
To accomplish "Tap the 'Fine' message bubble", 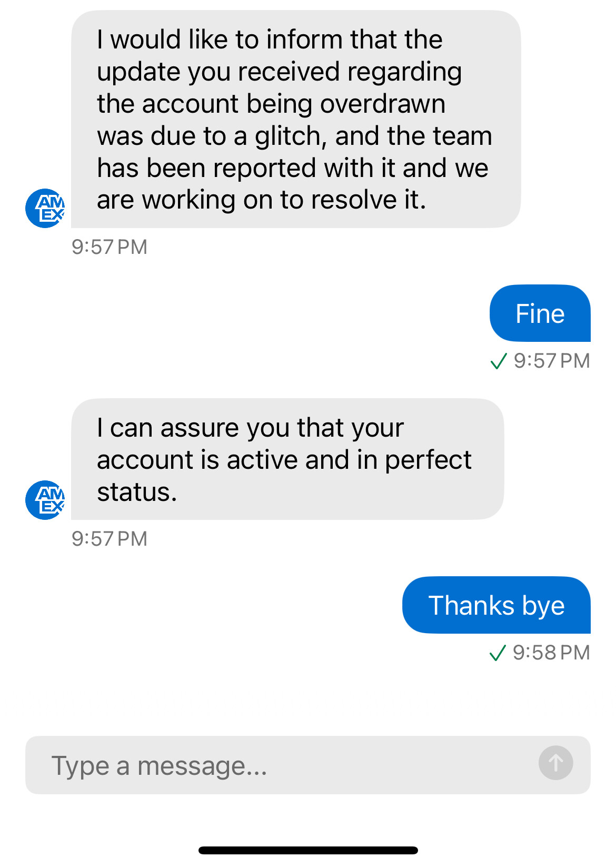I will pyautogui.click(x=540, y=314).
